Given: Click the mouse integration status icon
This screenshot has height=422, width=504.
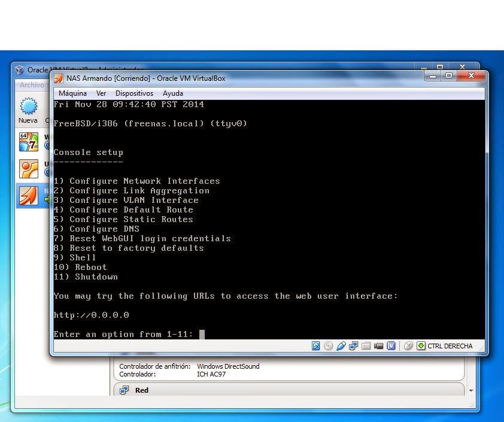Looking at the screenshot, I should [x=408, y=346].
